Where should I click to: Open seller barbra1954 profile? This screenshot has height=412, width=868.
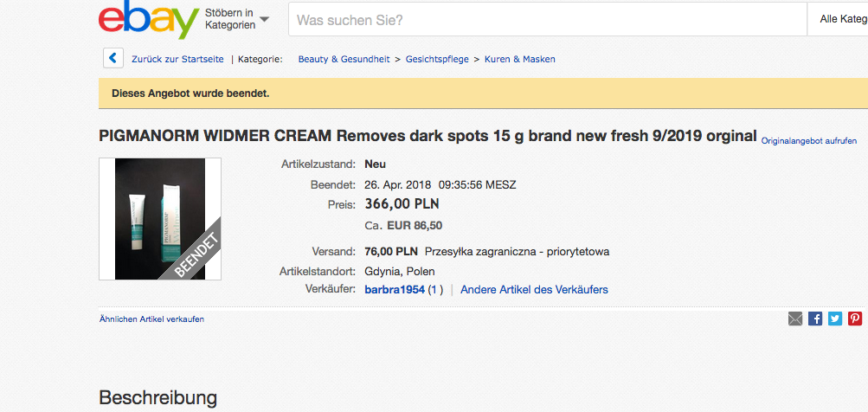click(x=395, y=289)
